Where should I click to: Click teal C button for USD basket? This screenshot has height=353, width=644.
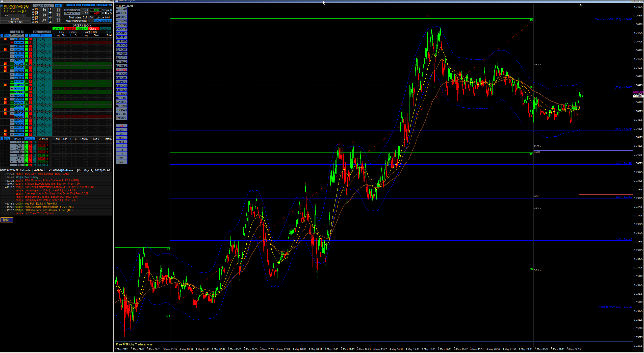[34, 165]
